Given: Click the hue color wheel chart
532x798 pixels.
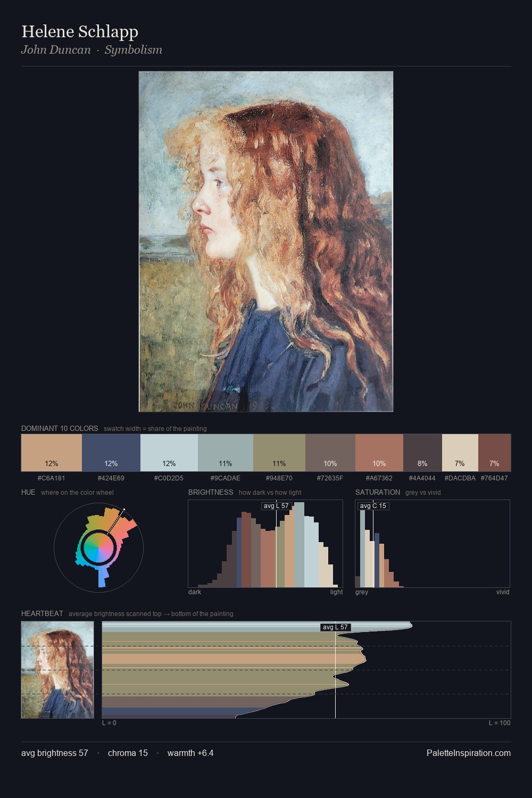Looking at the screenshot, I should [98, 547].
